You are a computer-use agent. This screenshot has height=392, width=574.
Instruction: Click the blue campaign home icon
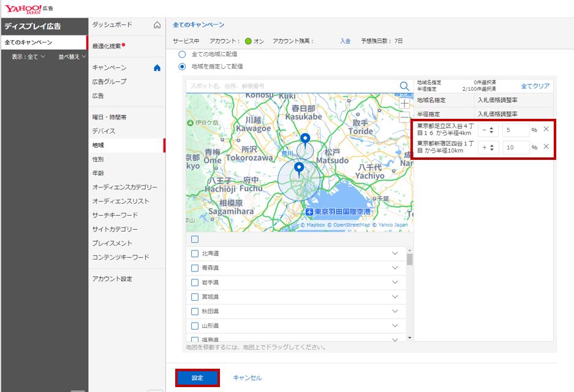[x=157, y=68]
